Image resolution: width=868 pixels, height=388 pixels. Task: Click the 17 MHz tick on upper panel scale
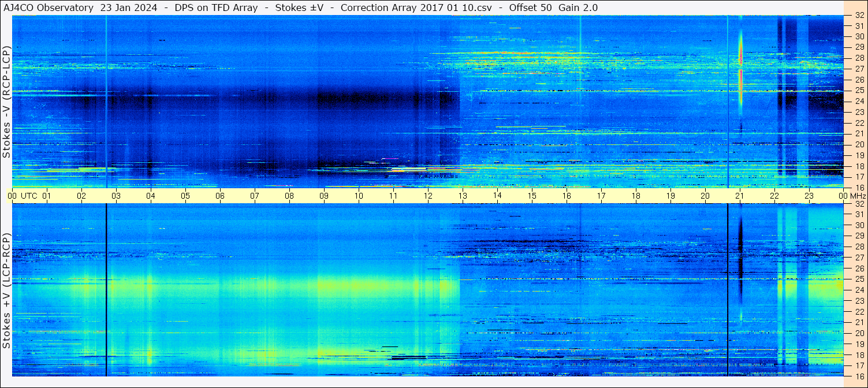pos(859,176)
